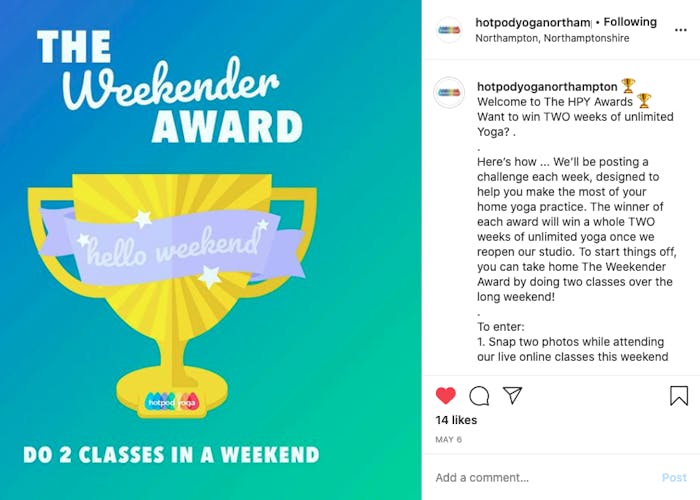Viewport: 700px width, 500px height.
Task: Open hotpodyoganorthampton profile from header username
Action: pos(533,22)
